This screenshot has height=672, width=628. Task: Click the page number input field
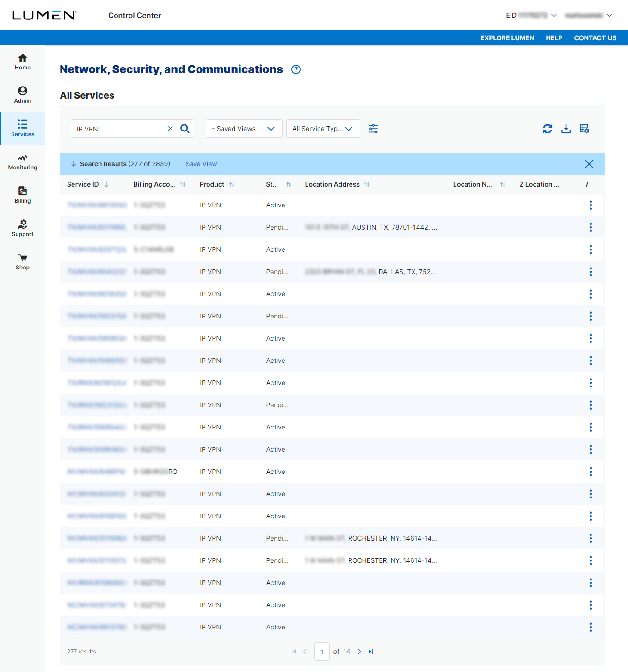pyautogui.click(x=322, y=652)
